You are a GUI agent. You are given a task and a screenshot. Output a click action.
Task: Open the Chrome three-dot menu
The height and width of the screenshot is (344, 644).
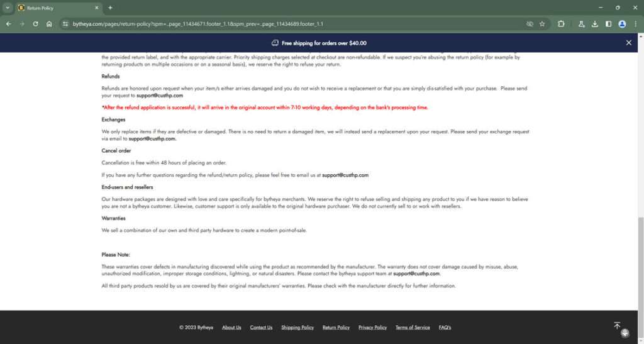pos(635,24)
